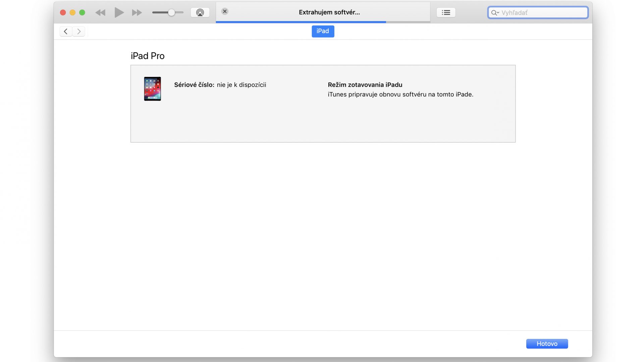644x362 pixels.
Task: Click the software extraction progress bar
Action: click(323, 22)
